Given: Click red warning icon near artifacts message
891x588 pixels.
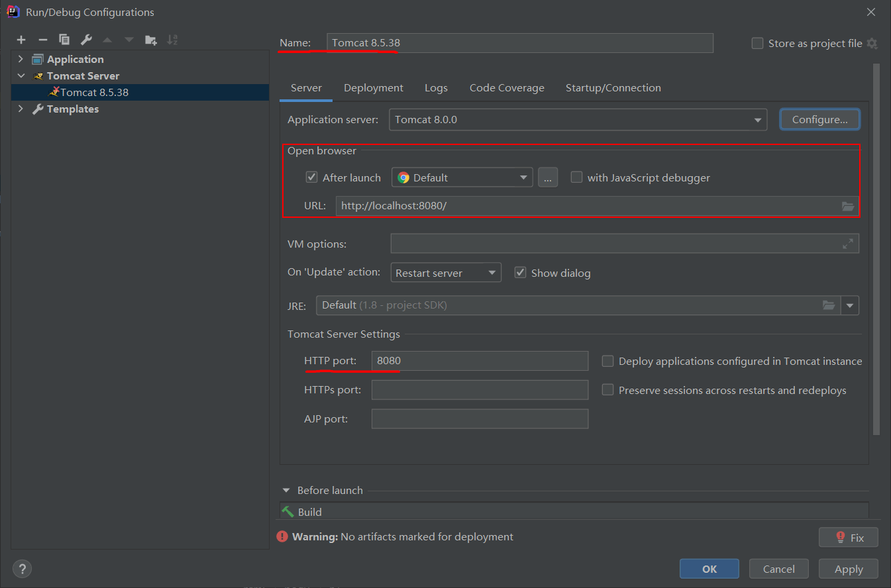Looking at the screenshot, I should (283, 536).
